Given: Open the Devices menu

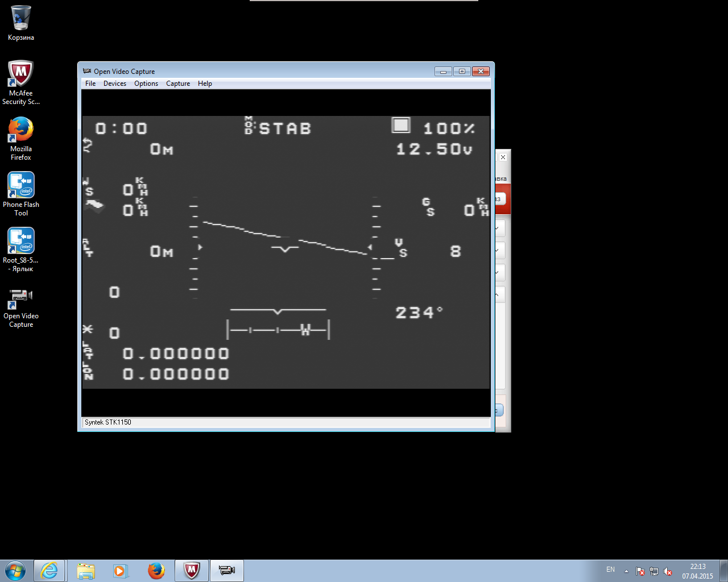Looking at the screenshot, I should point(115,84).
